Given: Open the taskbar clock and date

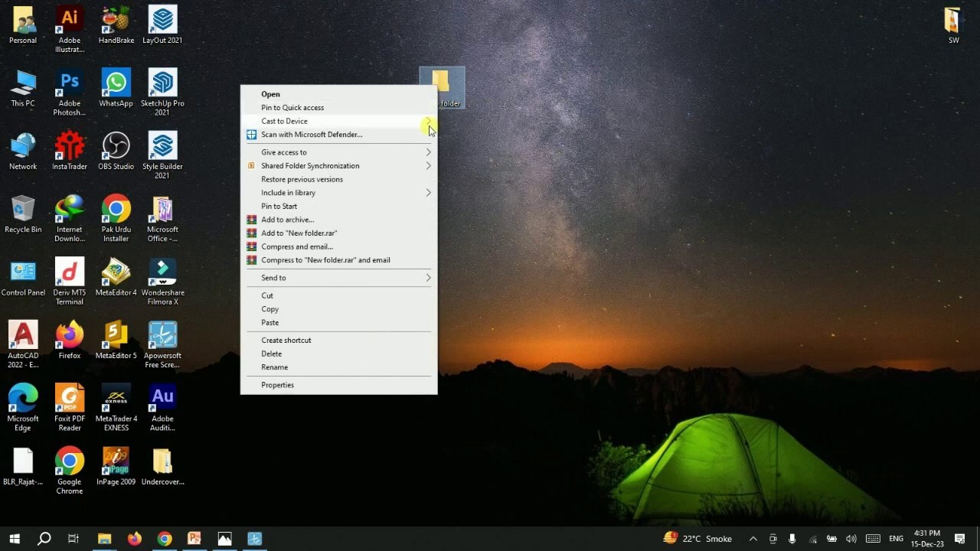Looking at the screenshot, I should tap(926, 539).
